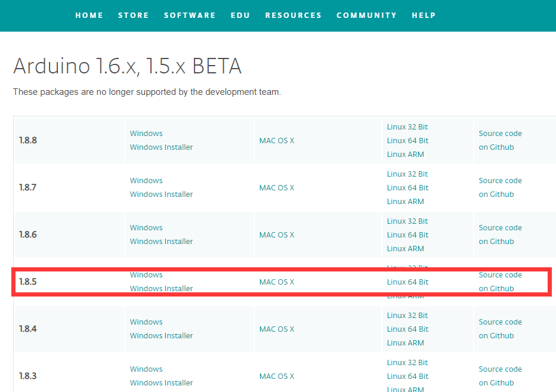
Task: Open Source code on Github for 1.8.5
Action: click(x=500, y=282)
